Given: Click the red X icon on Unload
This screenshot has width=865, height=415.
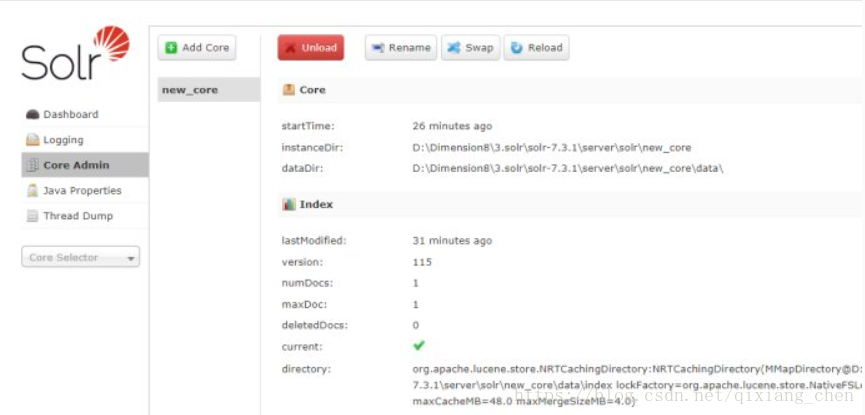Looking at the screenshot, I should [x=291, y=48].
